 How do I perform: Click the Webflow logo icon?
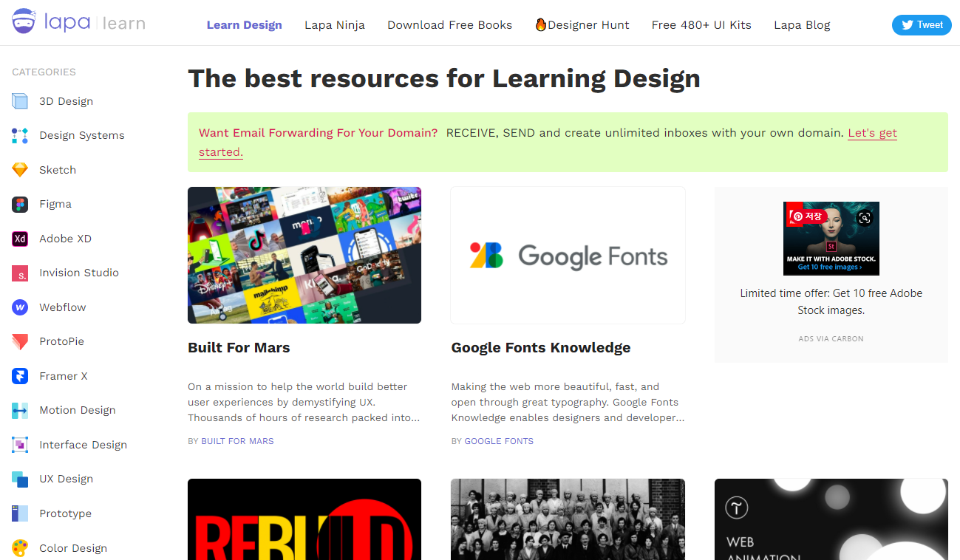pyautogui.click(x=20, y=307)
